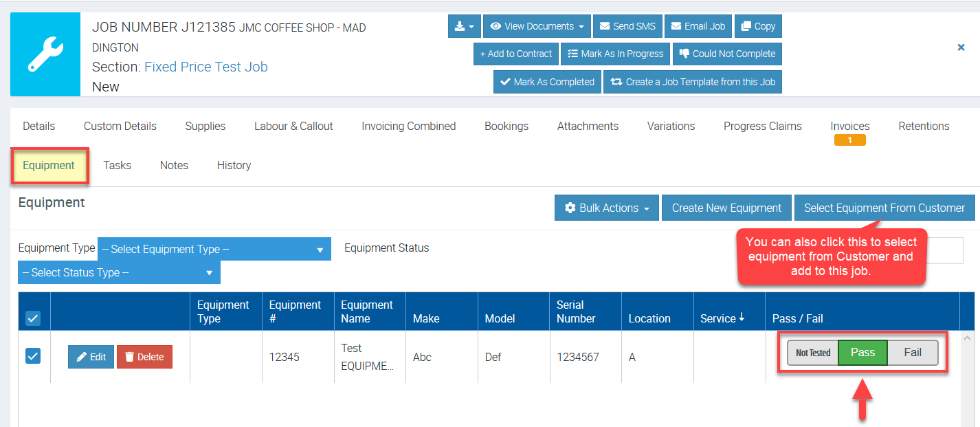Set equipment status to Not Tested
The height and width of the screenshot is (427, 980).
813,353
